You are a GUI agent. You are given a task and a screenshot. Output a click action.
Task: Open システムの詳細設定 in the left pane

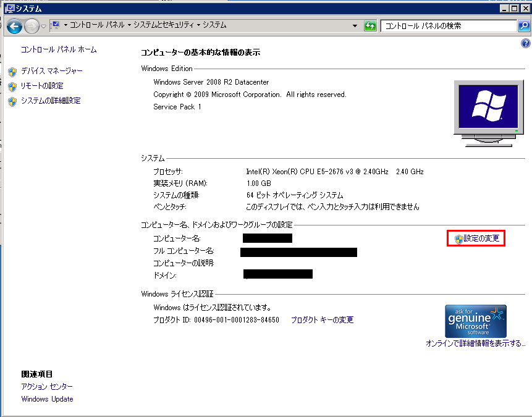pos(51,101)
